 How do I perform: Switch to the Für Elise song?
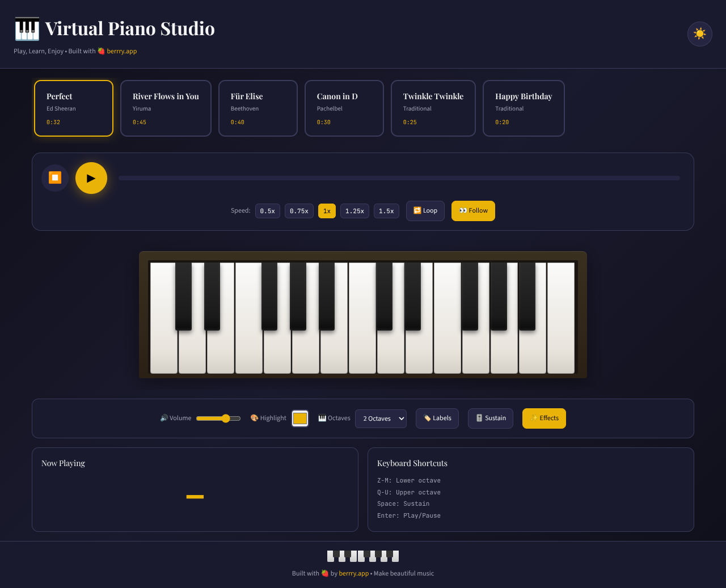[x=258, y=108]
